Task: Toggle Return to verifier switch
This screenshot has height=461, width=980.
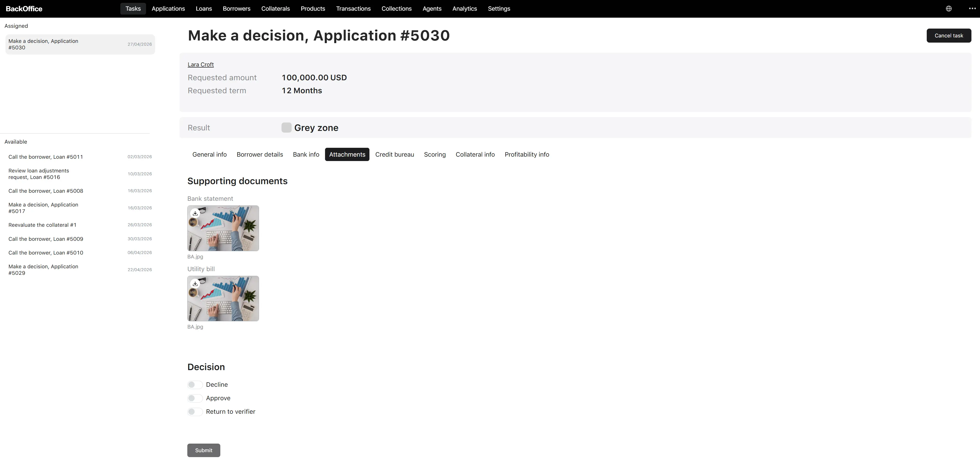Action: pyautogui.click(x=195, y=412)
